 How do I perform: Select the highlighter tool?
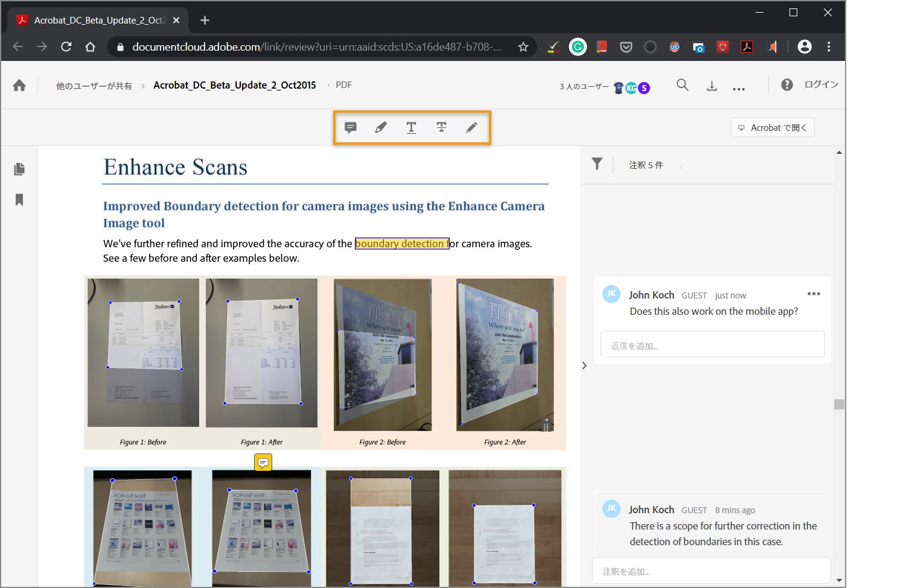pyautogui.click(x=381, y=127)
